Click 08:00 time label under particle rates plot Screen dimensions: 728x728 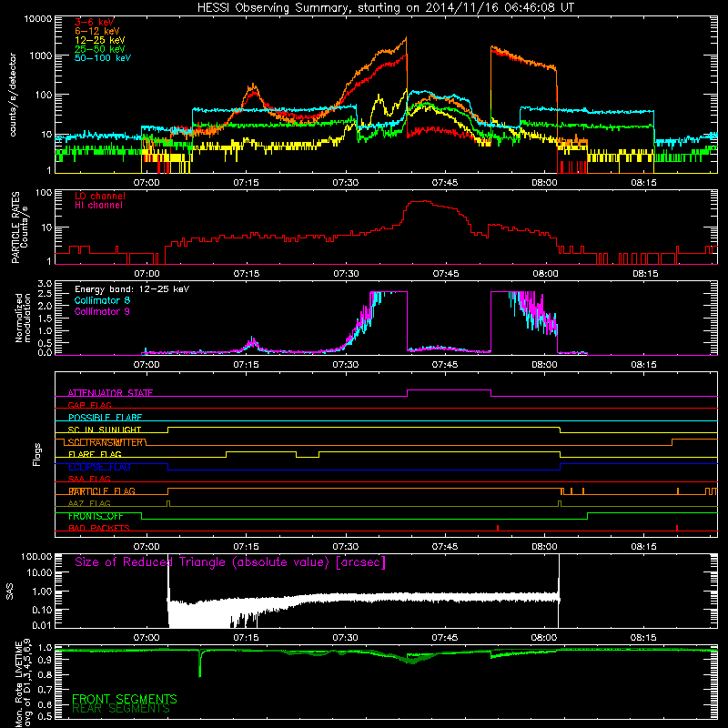point(544,274)
